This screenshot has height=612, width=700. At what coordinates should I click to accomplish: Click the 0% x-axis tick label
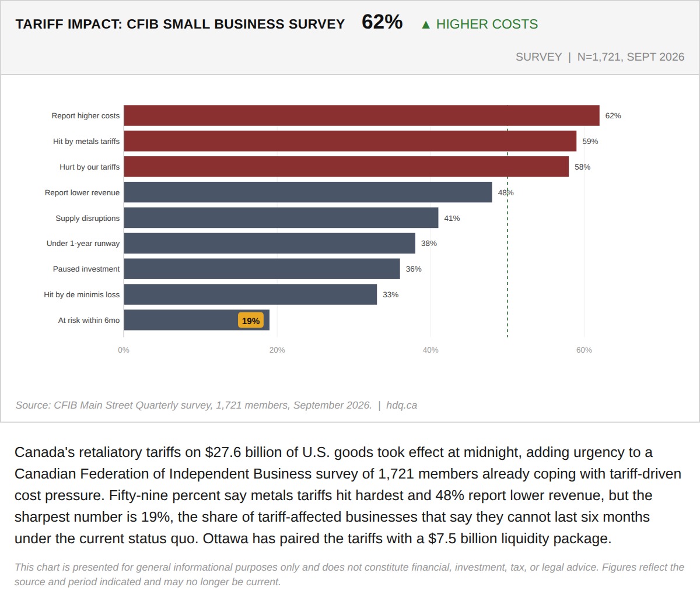click(x=124, y=350)
